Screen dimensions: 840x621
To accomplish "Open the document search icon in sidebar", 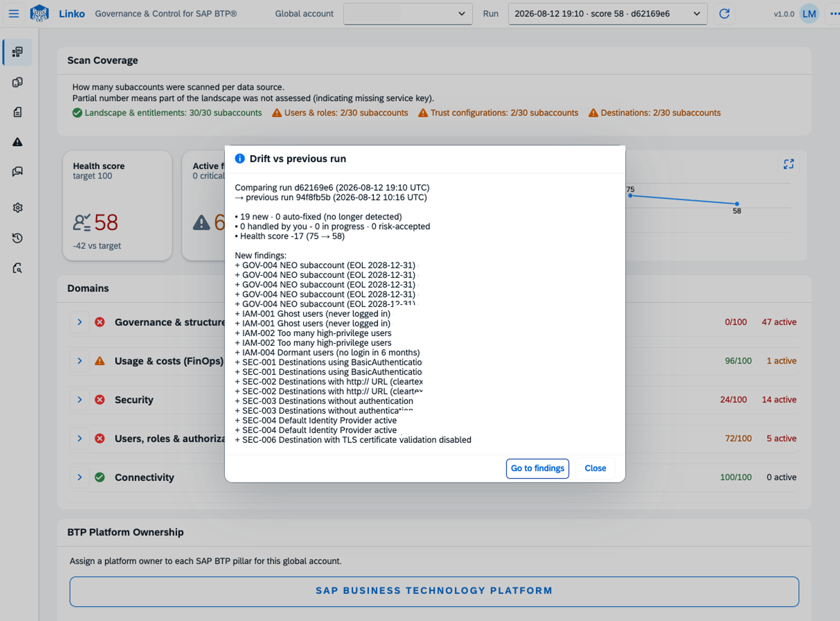I will (17, 268).
